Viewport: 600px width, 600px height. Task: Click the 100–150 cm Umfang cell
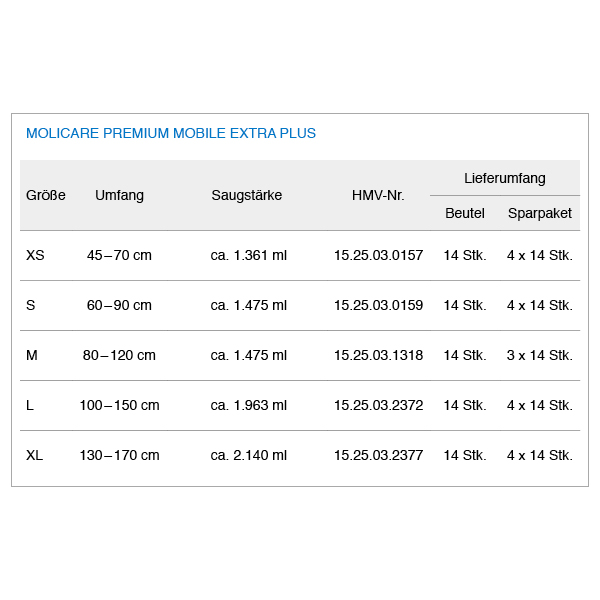point(119,405)
